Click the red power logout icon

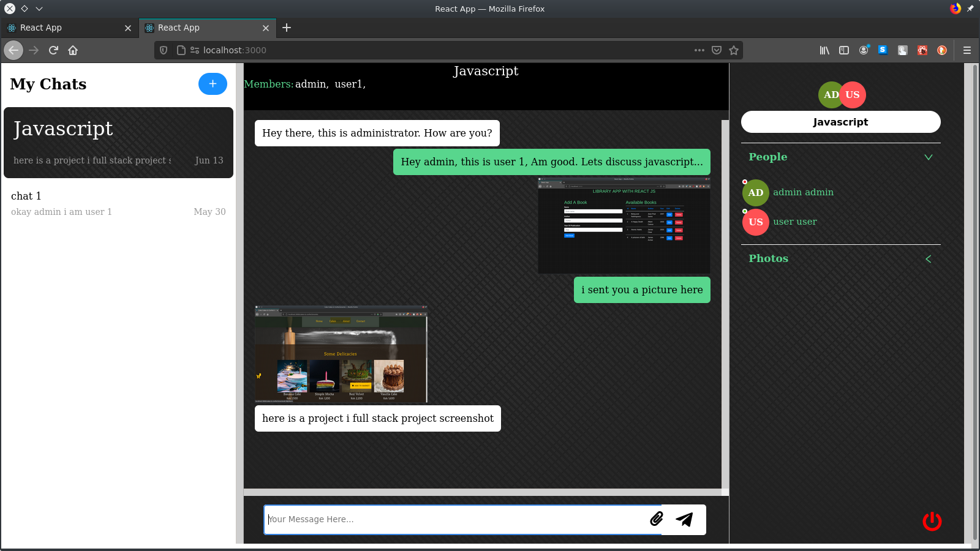(x=932, y=521)
